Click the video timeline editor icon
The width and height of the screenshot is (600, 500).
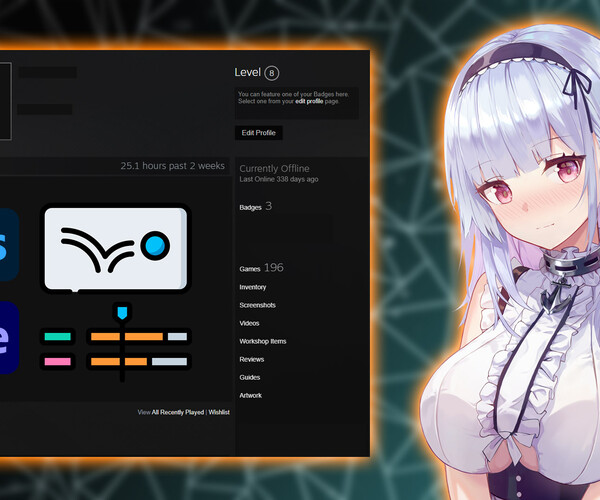pos(116,342)
